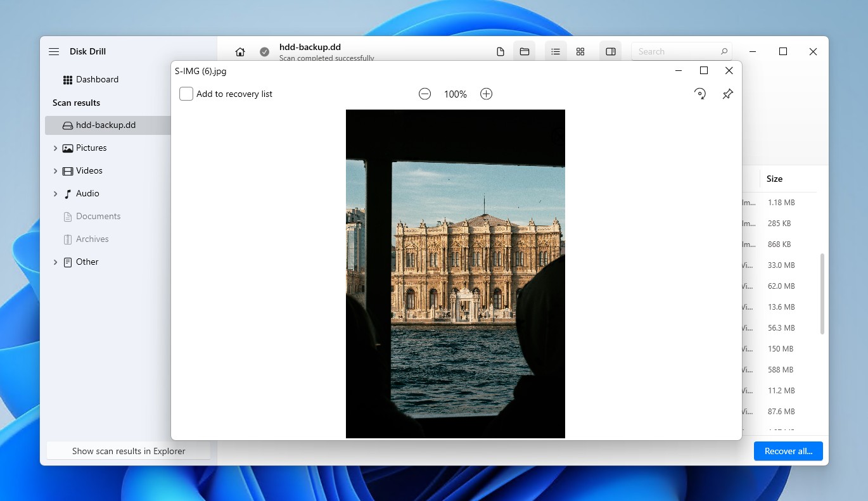Pin the S-IMG (6).jpg preview window
Screen dimensions: 868x501
(727, 93)
